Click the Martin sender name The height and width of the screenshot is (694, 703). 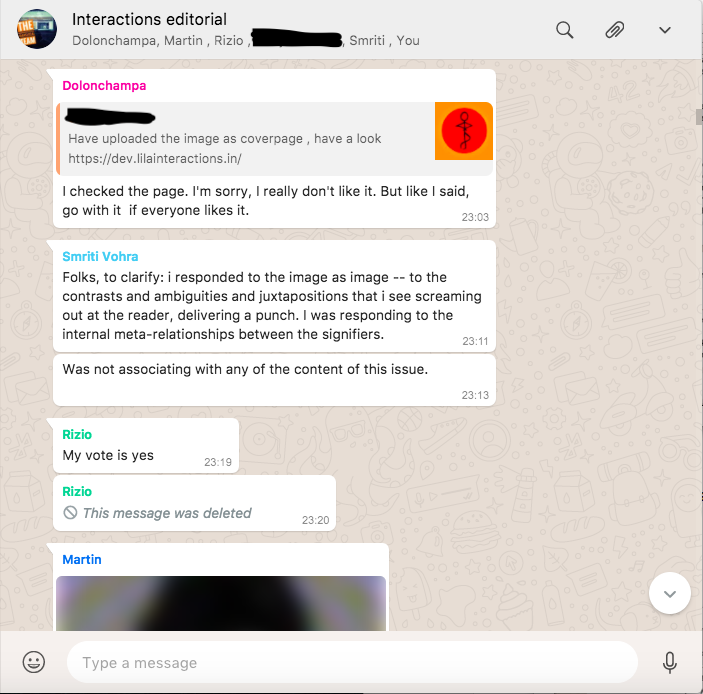[82, 560]
